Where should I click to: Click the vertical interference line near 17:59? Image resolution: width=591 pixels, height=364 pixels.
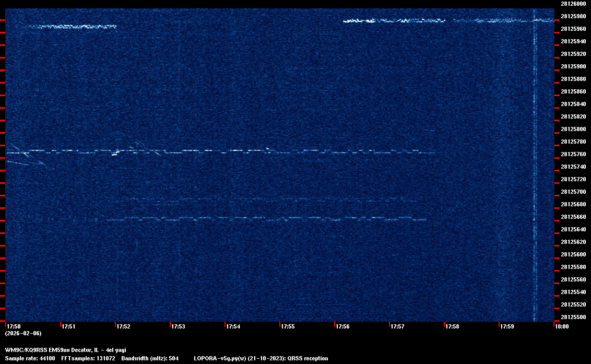(x=535, y=172)
